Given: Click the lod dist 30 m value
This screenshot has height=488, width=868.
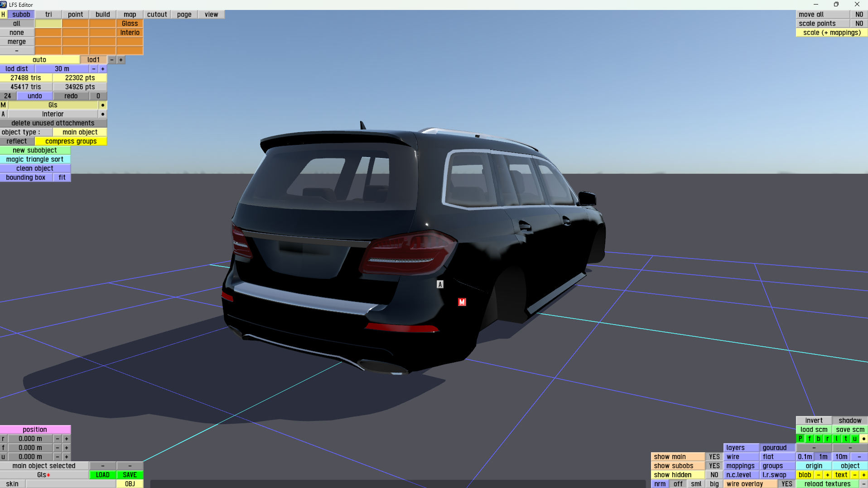Looking at the screenshot, I should (62, 69).
